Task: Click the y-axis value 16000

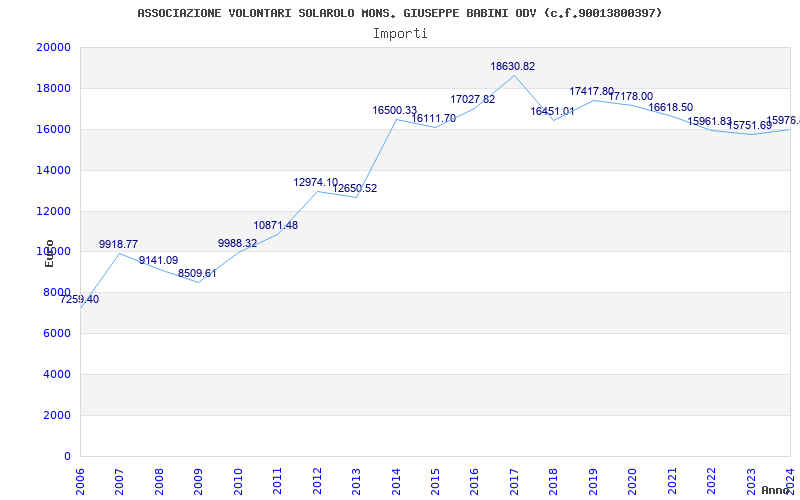Action: click(x=54, y=129)
